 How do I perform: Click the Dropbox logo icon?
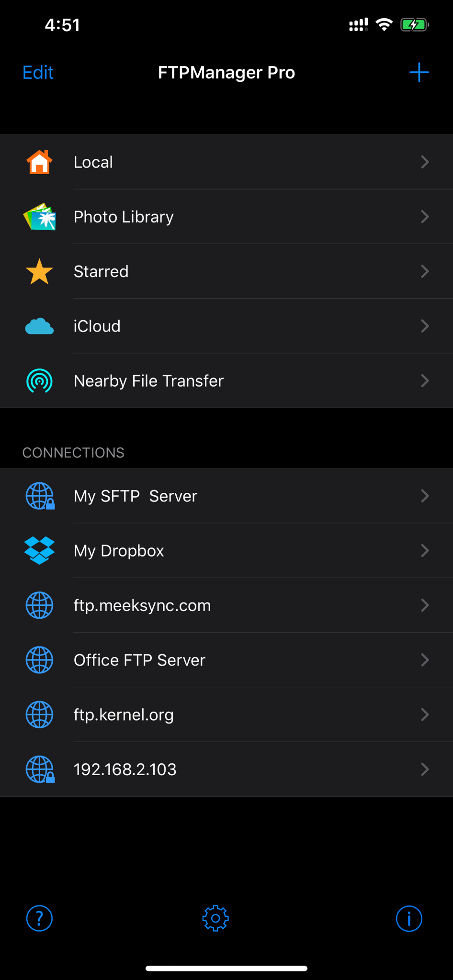39,551
